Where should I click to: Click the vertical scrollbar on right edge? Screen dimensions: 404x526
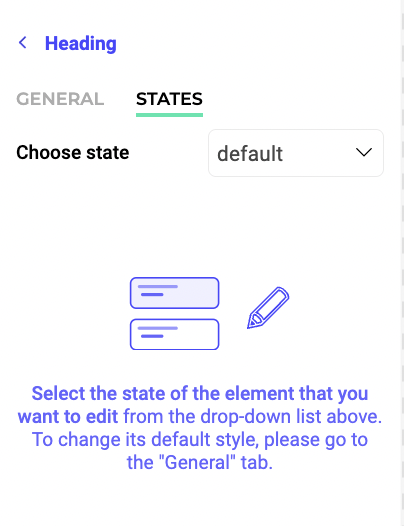401,263
